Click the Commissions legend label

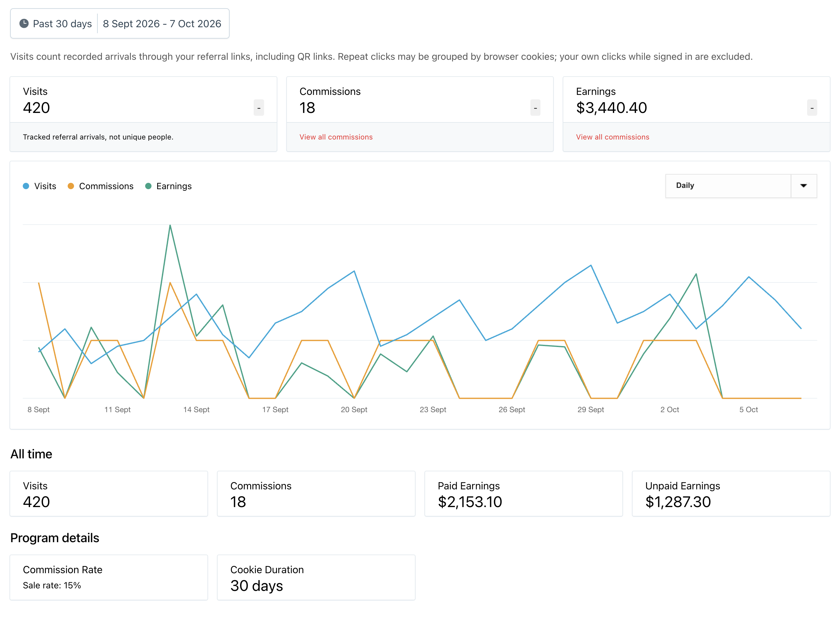click(x=106, y=186)
